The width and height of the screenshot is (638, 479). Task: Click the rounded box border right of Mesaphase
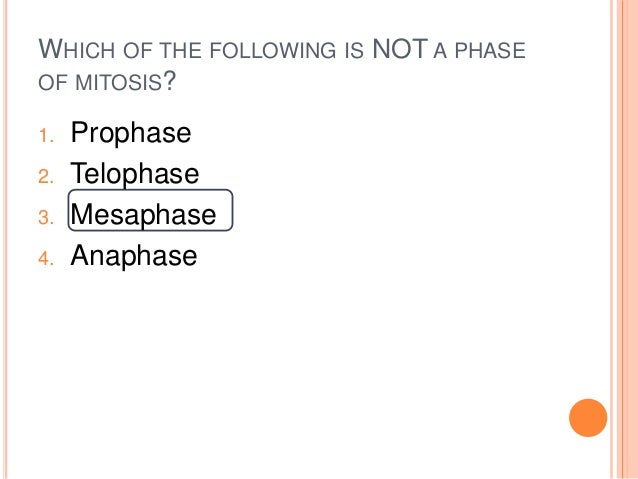[232, 210]
